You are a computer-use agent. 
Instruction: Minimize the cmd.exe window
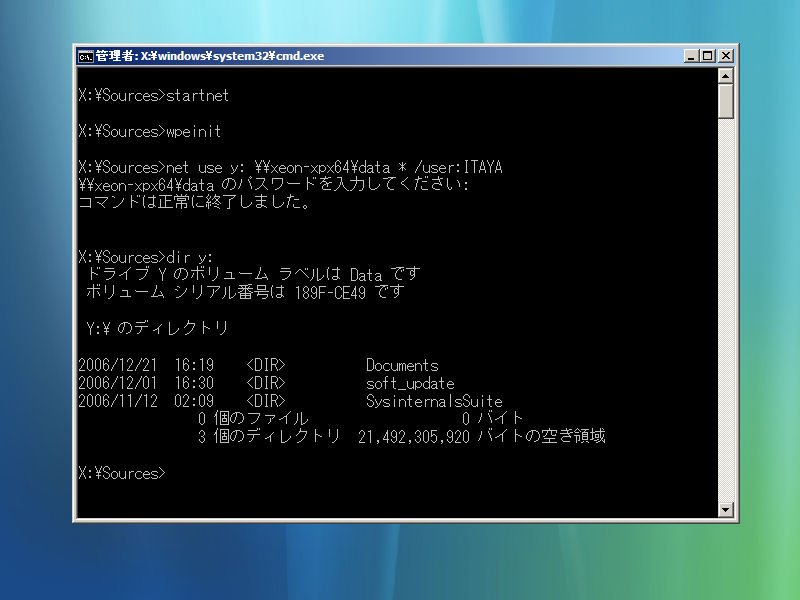pyautogui.click(x=691, y=56)
